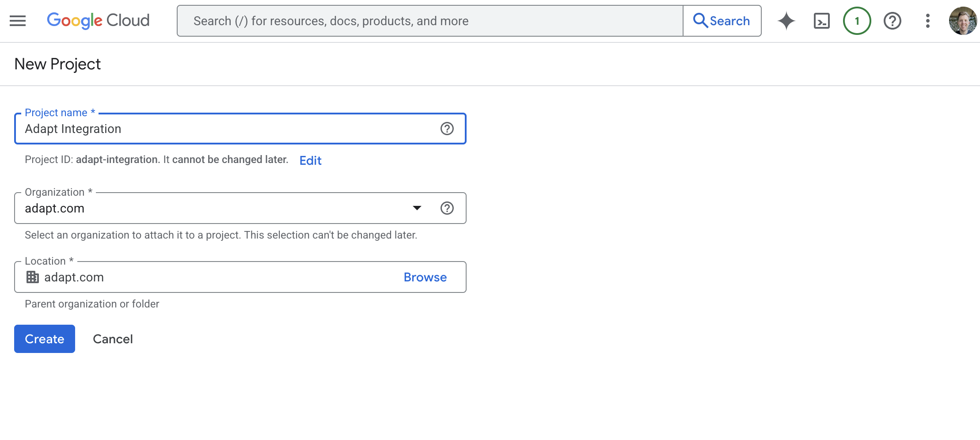Open the Help menu
This screenshot has width=980, height=440.
click(x=892, y=20)
